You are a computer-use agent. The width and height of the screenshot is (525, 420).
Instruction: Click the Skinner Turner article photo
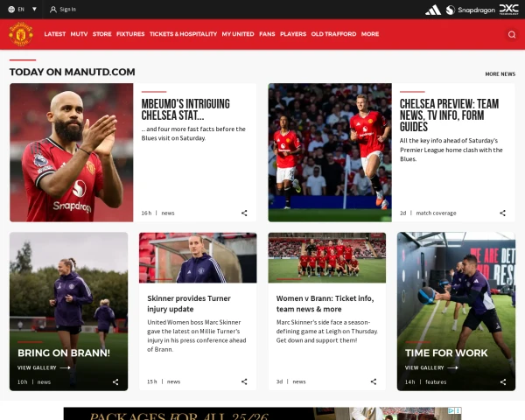198,257
